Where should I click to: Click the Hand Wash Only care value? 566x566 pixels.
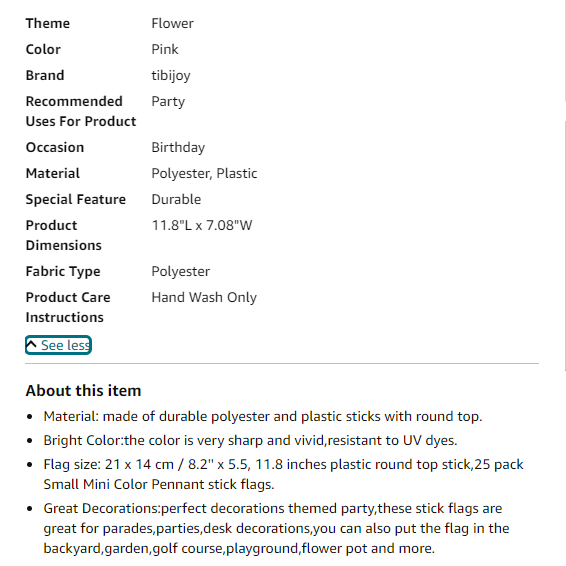[x=204, y=298]
